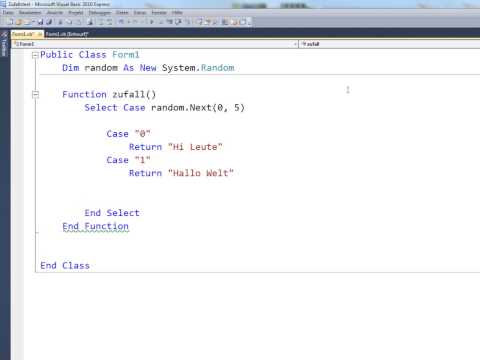Screen dimensions: 480x360
Task: Open the Projekt menu
Action: tap(76, 12)
